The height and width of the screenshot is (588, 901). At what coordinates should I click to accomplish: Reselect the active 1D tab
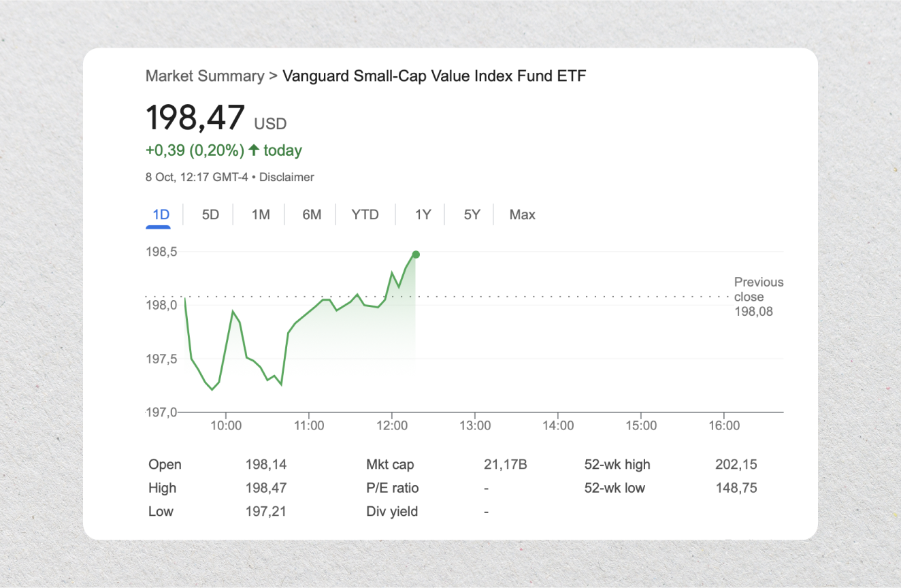[x=160, y=214]
